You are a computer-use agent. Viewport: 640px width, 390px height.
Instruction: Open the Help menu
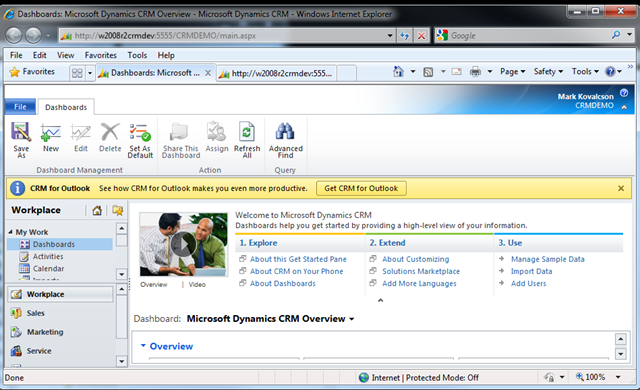[x=166, y=55]
